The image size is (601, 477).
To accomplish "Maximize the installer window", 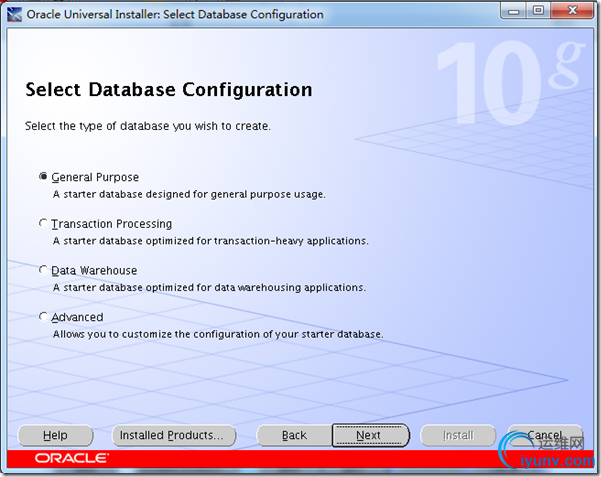I will click(x=538, y=11).
